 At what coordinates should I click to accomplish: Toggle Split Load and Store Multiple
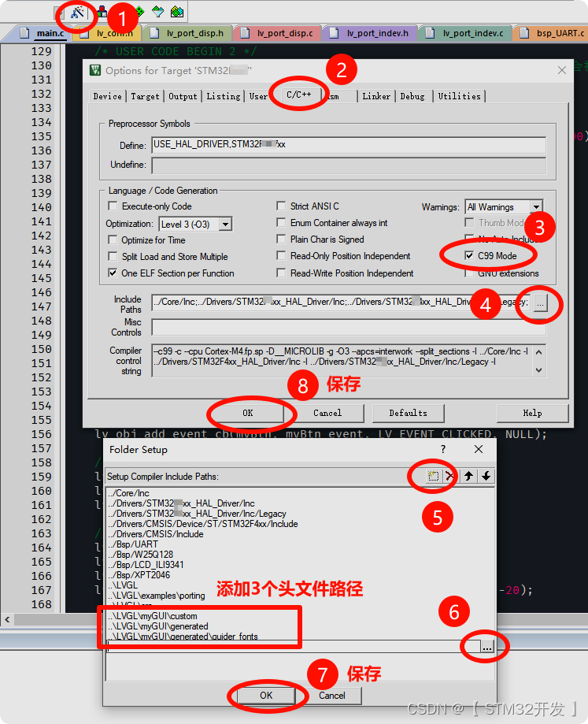point(113,256)
